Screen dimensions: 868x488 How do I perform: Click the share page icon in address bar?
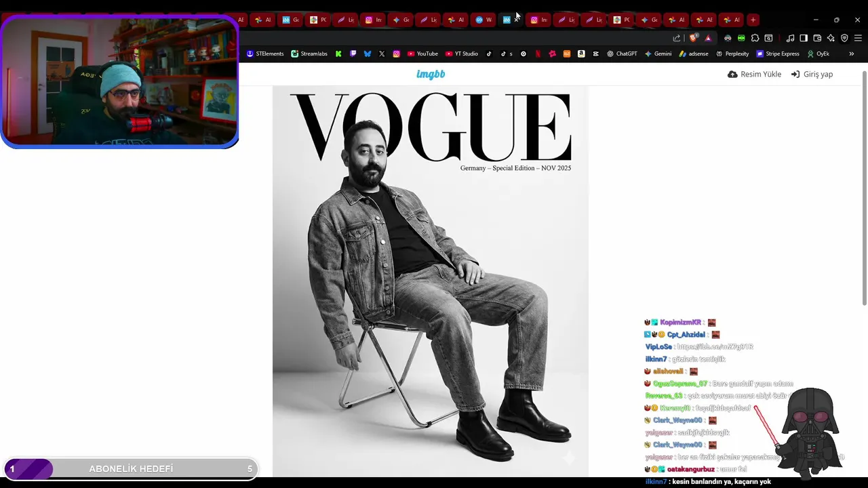point(676,38)
